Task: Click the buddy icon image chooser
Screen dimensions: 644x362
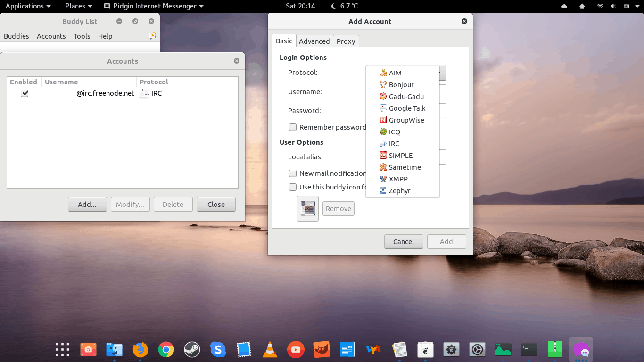Action: 308,208
